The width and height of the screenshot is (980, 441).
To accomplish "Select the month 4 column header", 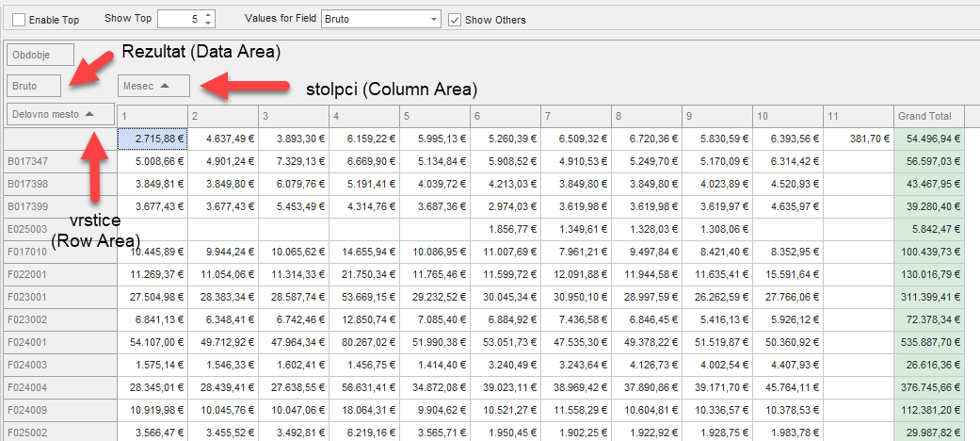I will click(x=363, y=116).
